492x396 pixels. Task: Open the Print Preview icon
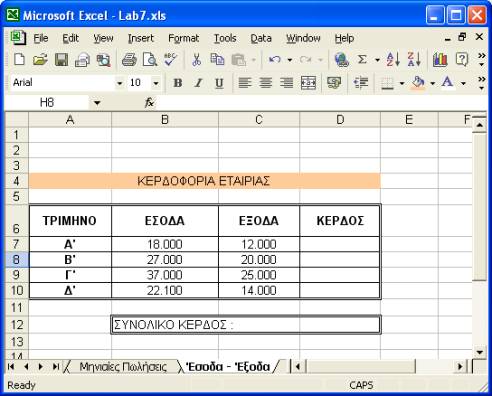[150, 60]
